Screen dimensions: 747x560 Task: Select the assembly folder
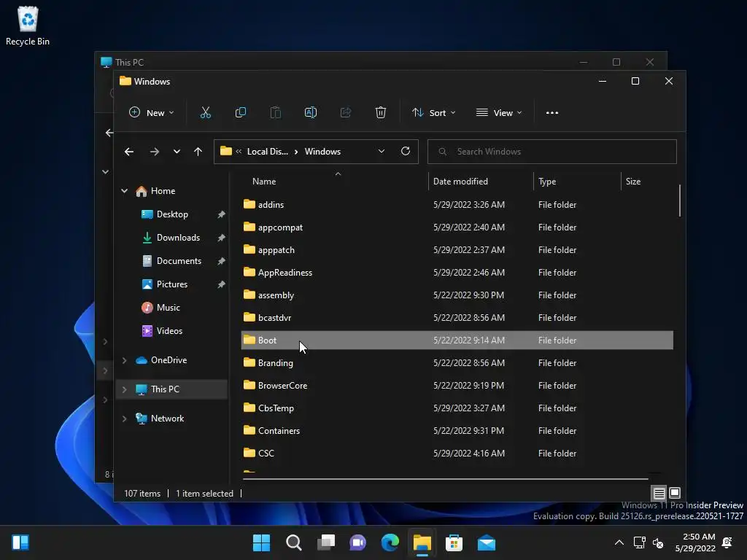pyautogui.click(x=457, y=295)
